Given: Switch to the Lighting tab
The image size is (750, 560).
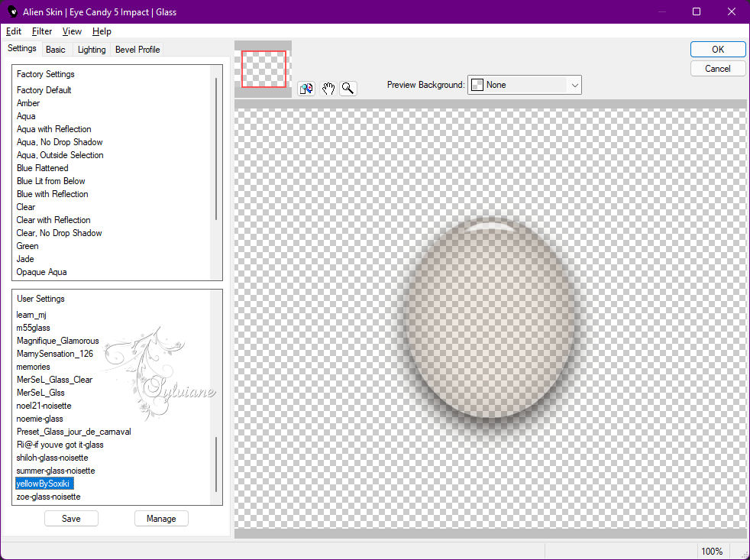Looking at the screenshot, I should coord(92,50).
